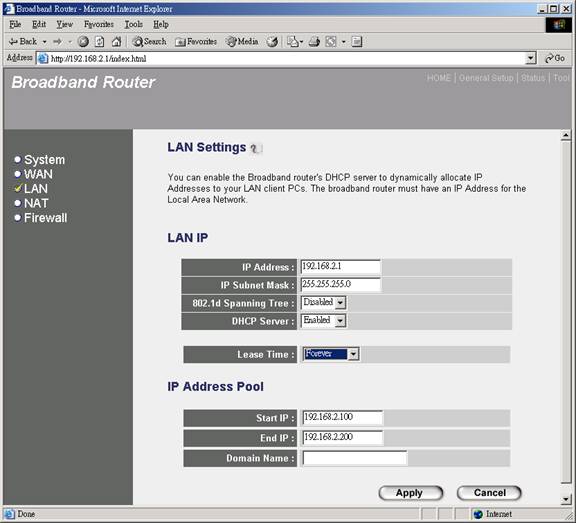Click the LAN Settings help icon

[256, 148]
